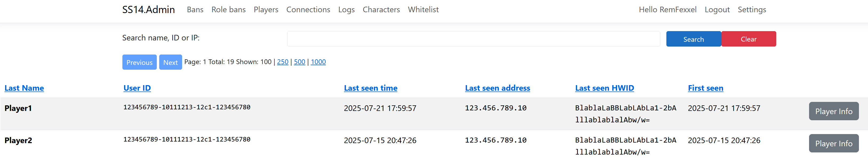Viewport: 868px width, 162px height.
Task: Sort players by Last seen time
Action: tap(370, 88)
